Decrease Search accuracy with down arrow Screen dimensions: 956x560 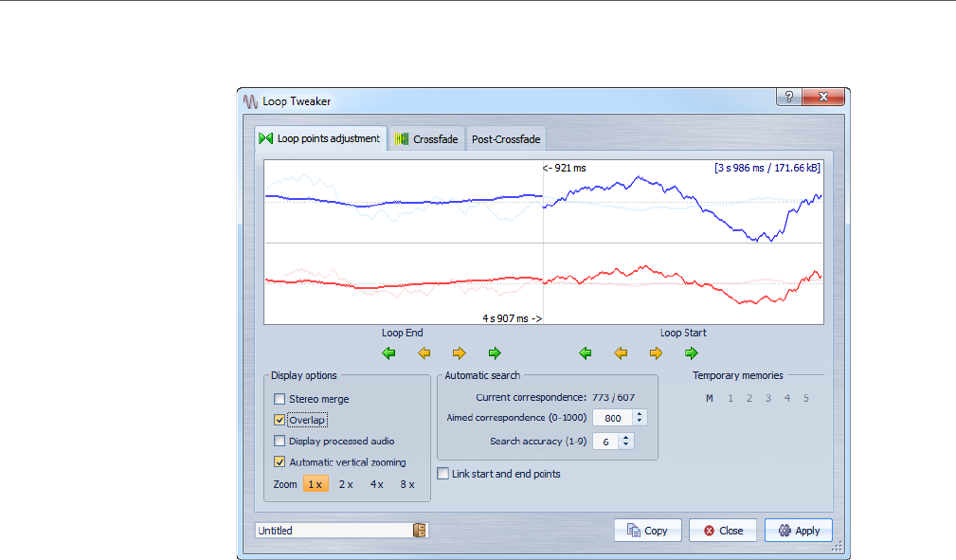click(x=625, y=444)
